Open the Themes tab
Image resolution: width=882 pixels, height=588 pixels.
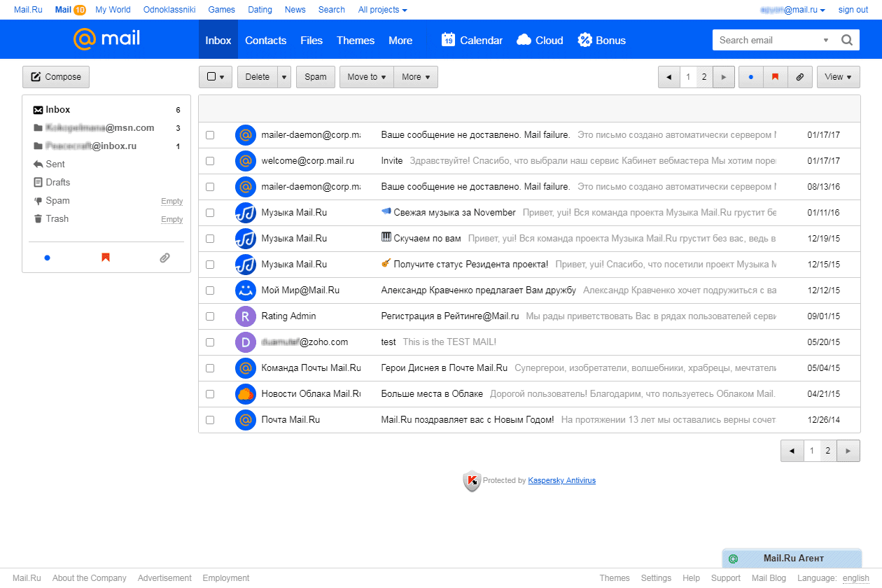(x=356, y=40)
